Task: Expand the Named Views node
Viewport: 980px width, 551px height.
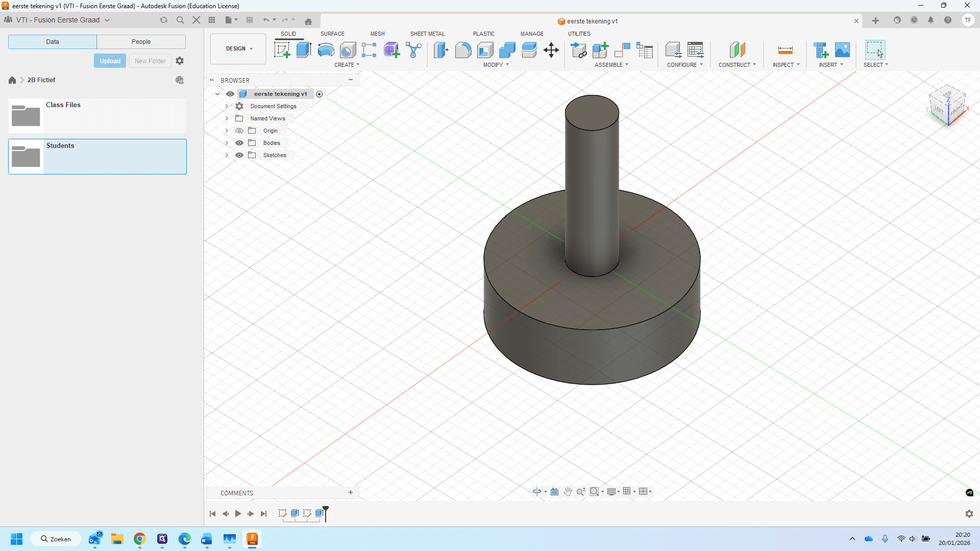Action: pos(227,118)
